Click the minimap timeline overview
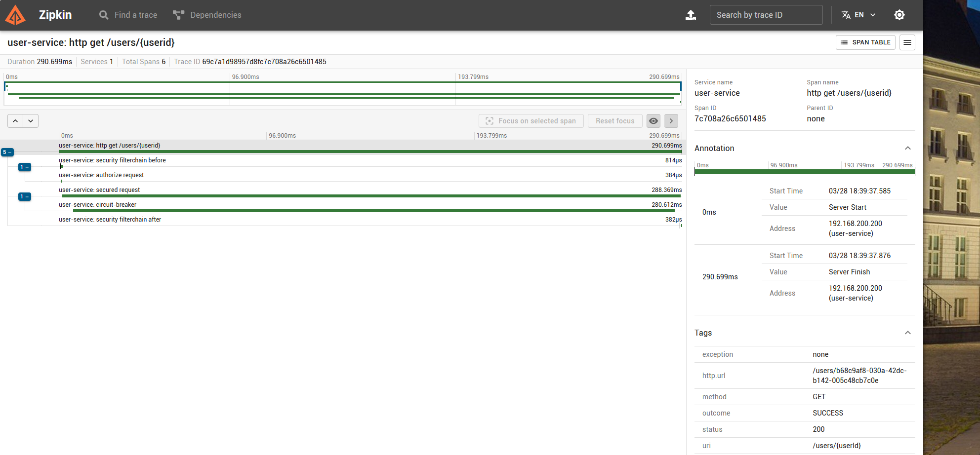The width and height of the screenshot is (980, 455). [343, 93]
